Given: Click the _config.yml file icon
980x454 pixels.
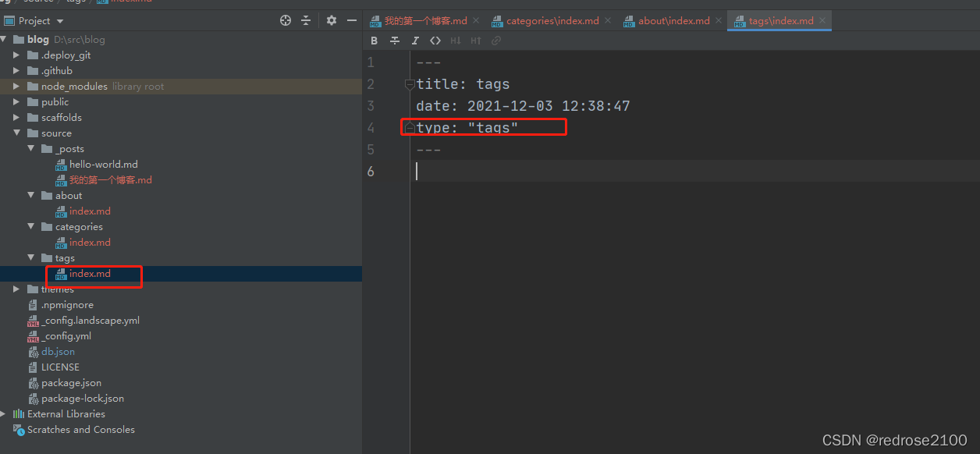Looking at the screenshot, I should tap(33, 336).
